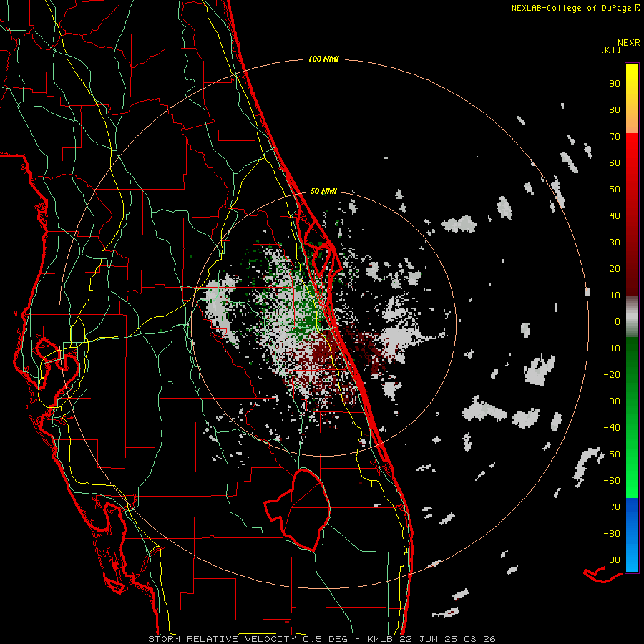This screenshot has height=644, width=644.
Task: Click the 50 NMI range ring label
Action: 323,191
